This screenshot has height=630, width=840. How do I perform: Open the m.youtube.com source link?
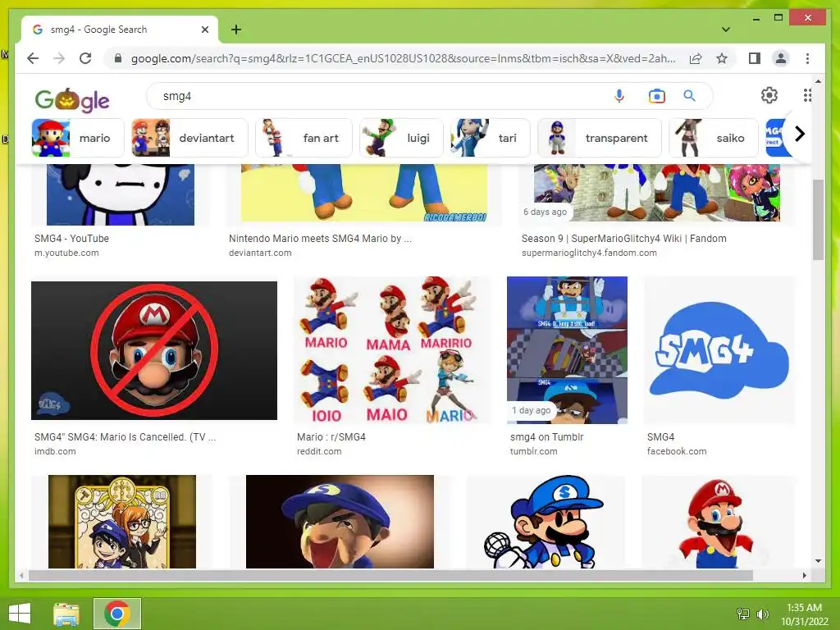66,253
